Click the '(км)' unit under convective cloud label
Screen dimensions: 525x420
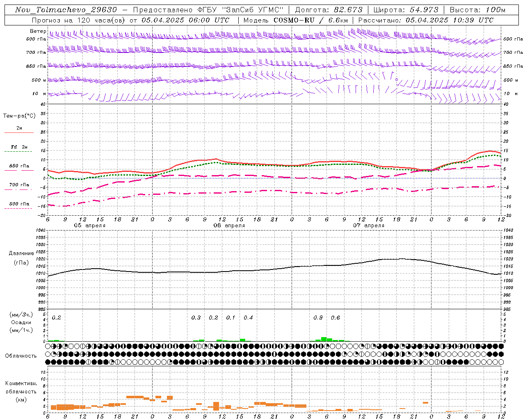21,399
